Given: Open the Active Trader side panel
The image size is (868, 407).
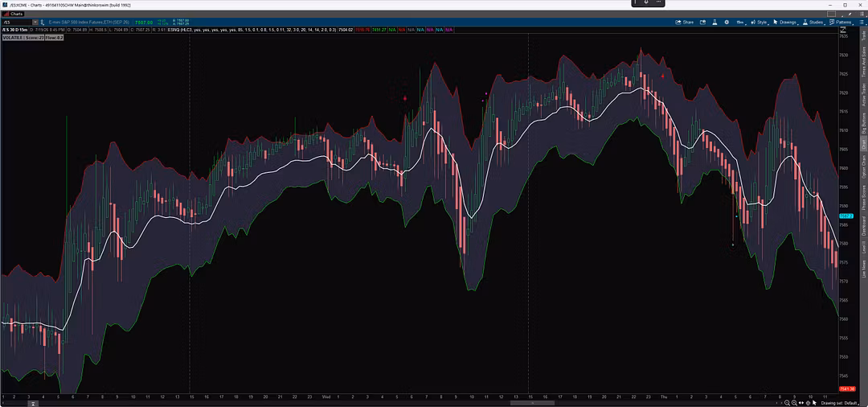Looking at the screenshot, I should tap(863, 95).
